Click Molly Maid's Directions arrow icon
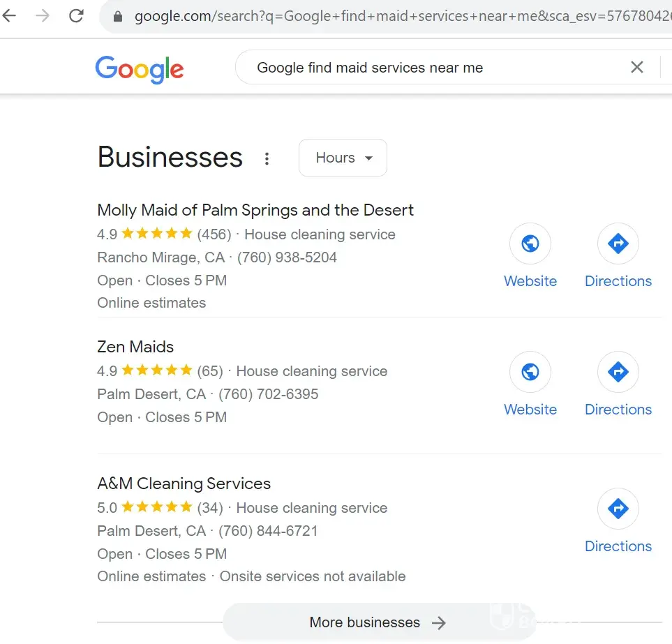The image size is (672, 644). 618,244
